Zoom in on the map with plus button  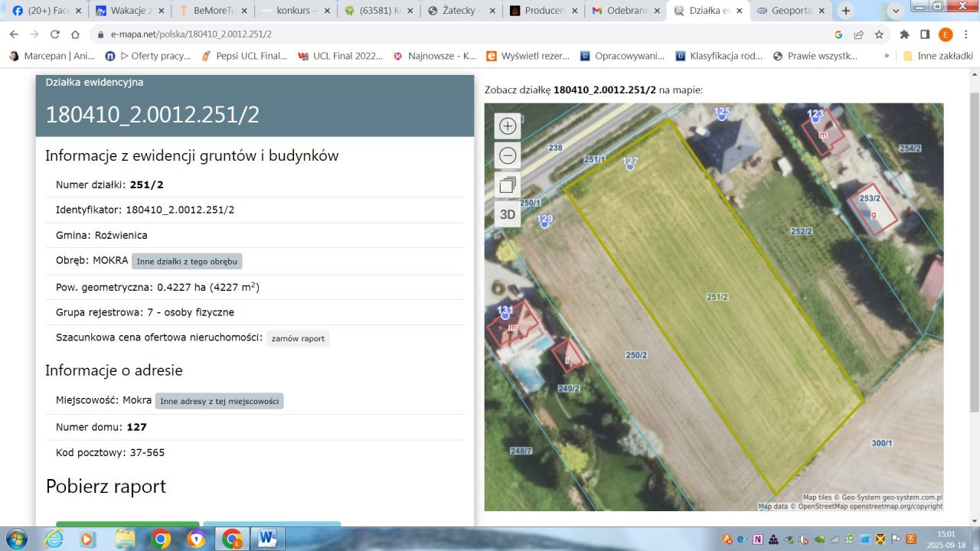[x=508, y=127]
